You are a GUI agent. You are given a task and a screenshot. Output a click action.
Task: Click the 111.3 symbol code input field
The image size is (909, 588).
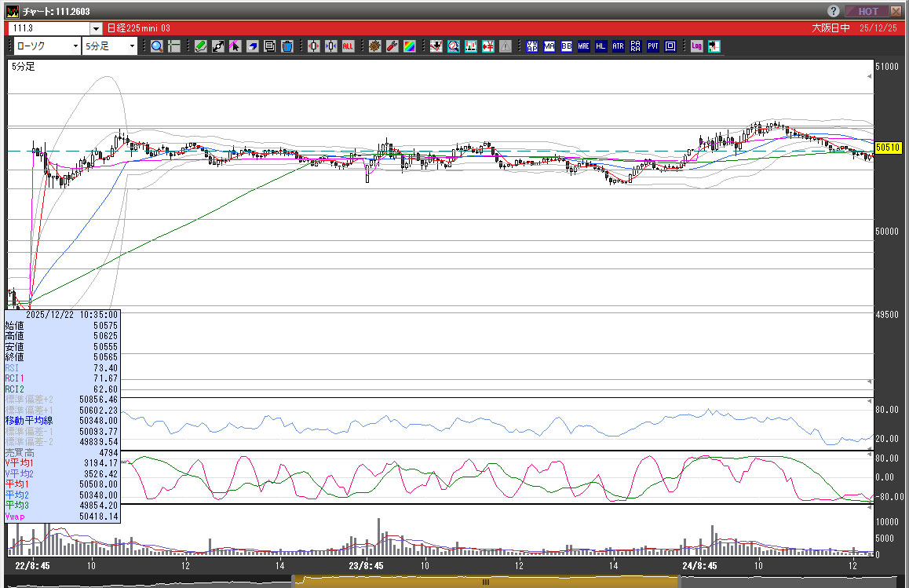click(x=49, y=28)
